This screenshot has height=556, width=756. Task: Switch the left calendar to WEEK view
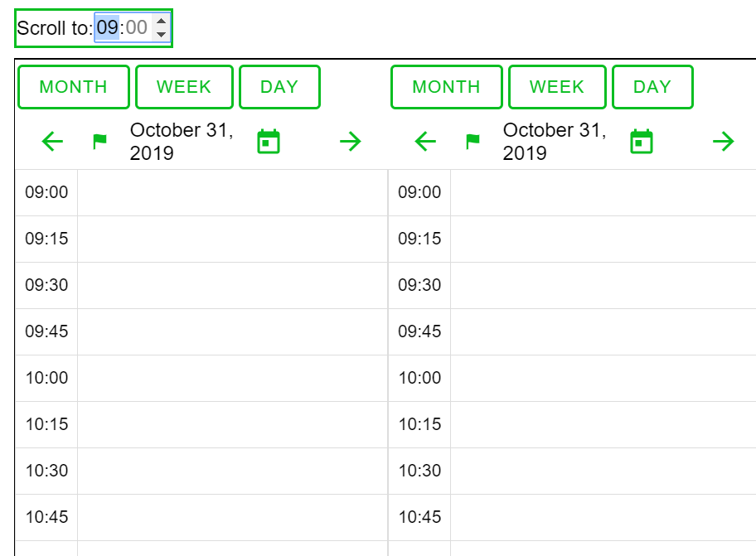point(184,86)
